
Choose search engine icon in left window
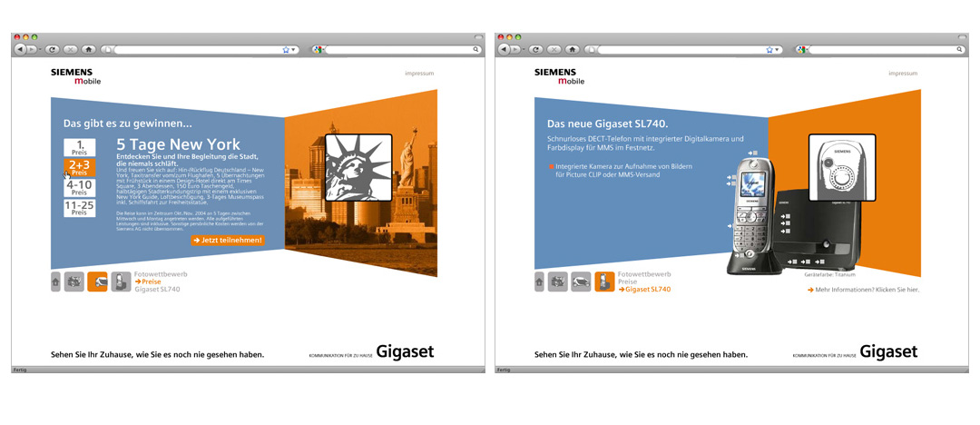coord(318,49)
